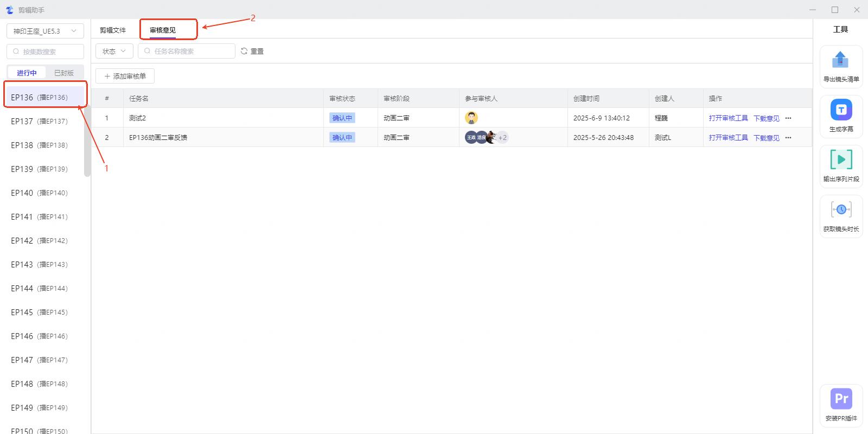Viewport: 868px width, 434px height.
Task: Click the +2 reviewers avatar badge
Action: point(502,138)
